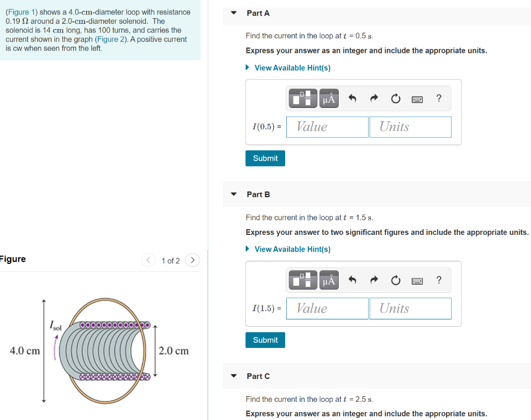The image size is (531, 420).
Task: Redo an entry using Part A redo arrow
Action: (x=374, y=98)
